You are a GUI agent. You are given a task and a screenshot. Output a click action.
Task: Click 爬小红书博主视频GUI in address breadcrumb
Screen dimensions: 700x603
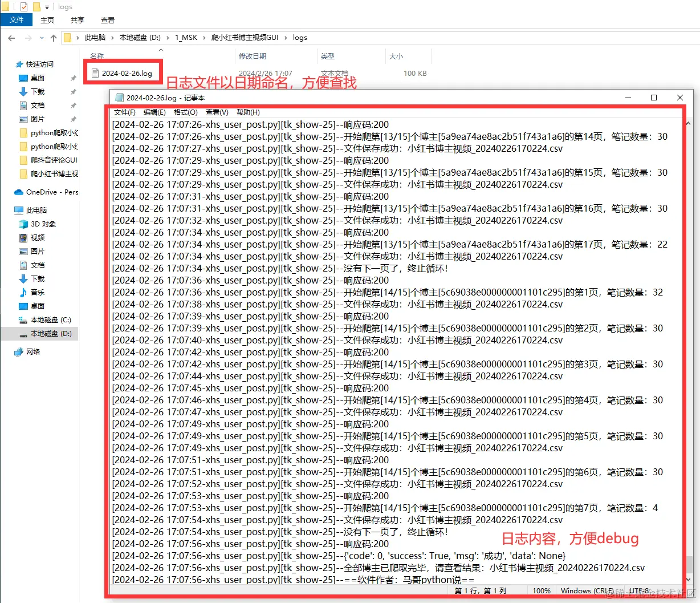245,38
